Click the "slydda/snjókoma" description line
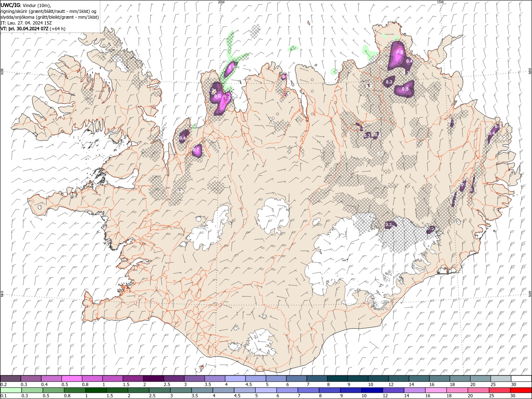The height and width of the screenshot is (399, 532). click(x=50, y=17)
